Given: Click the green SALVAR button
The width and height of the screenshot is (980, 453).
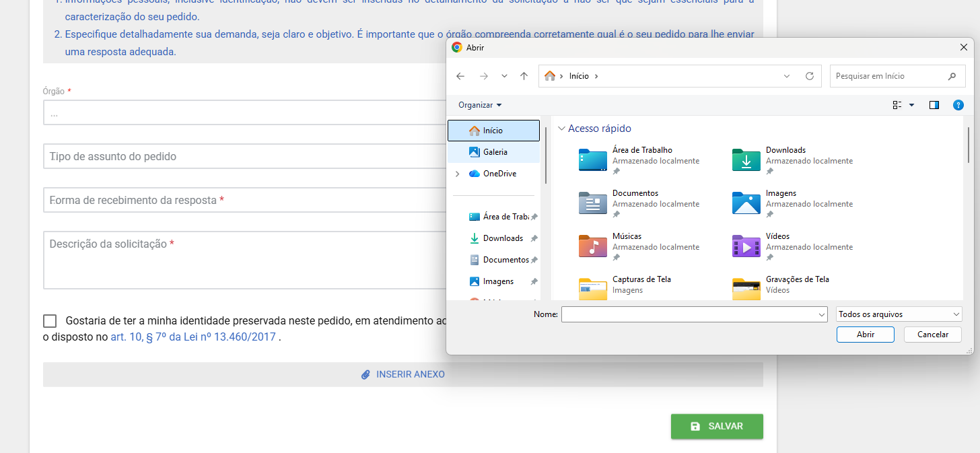Looking at the screenshot, I should click(x=717, y=426).
